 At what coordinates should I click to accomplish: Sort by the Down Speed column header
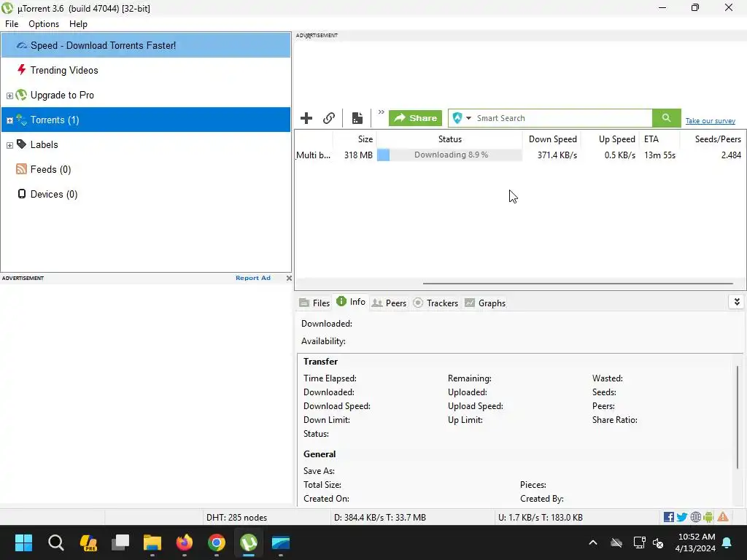(551, 139)
